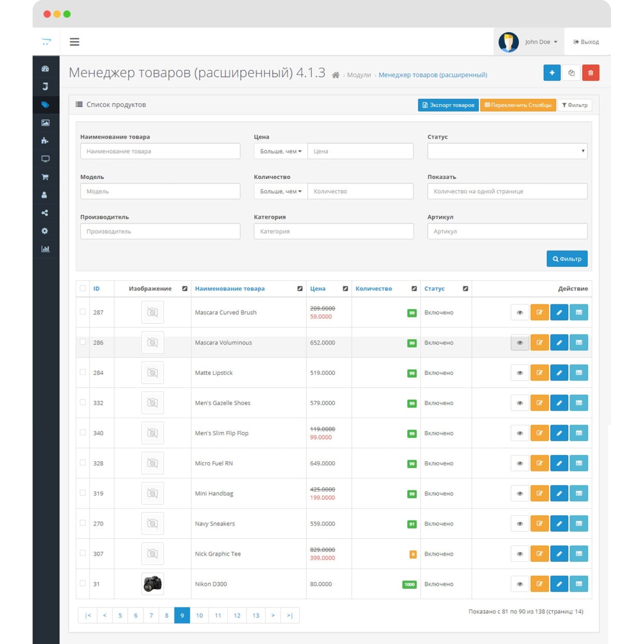Sort by Наименование товара column header

(x=230, y=289)
